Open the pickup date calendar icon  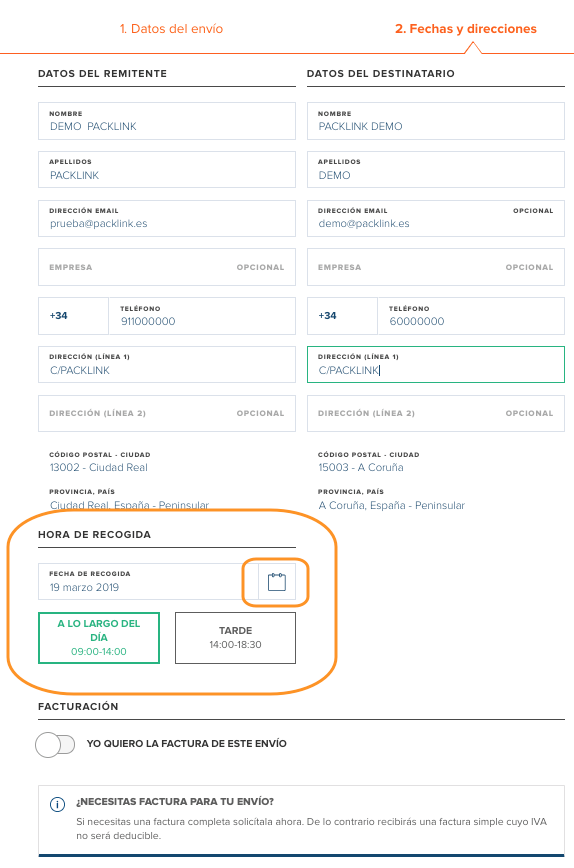[x=277, y=582]
